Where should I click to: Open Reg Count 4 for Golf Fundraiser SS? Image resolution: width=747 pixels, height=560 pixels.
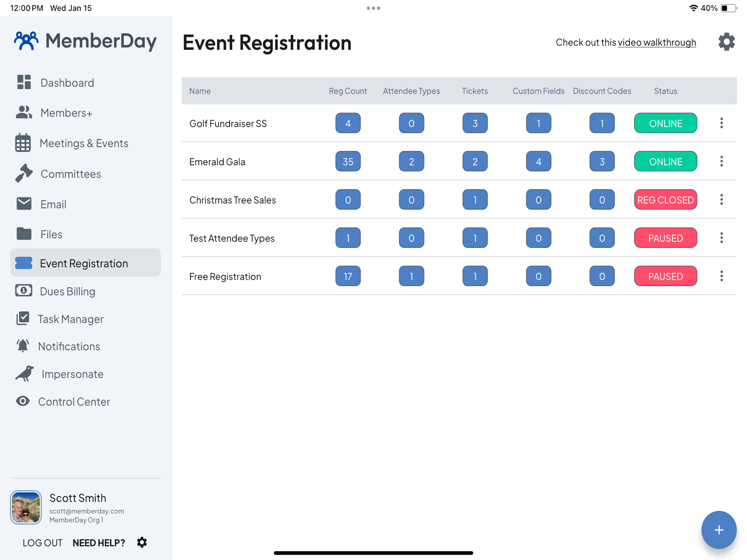(x=348, y=123)
